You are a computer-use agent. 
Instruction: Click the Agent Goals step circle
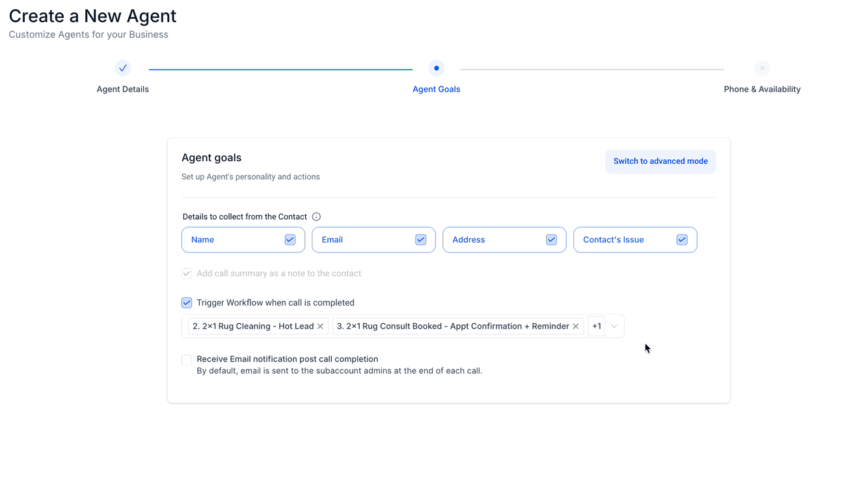[x=437, y=68]
